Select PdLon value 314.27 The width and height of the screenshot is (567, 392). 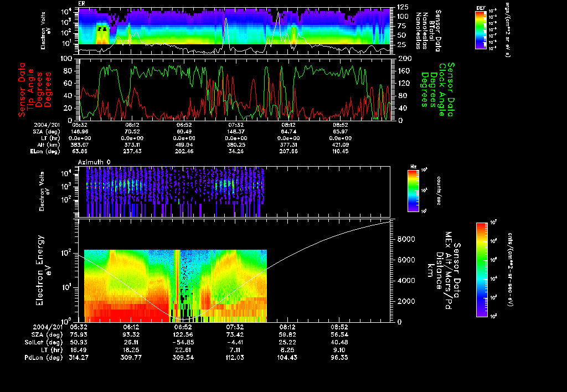78,357
